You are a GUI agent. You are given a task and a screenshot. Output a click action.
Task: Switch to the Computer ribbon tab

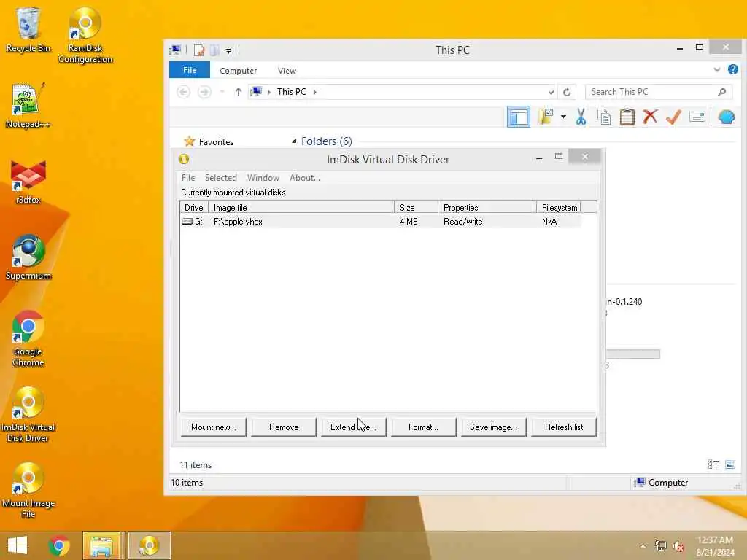point(239,71)
